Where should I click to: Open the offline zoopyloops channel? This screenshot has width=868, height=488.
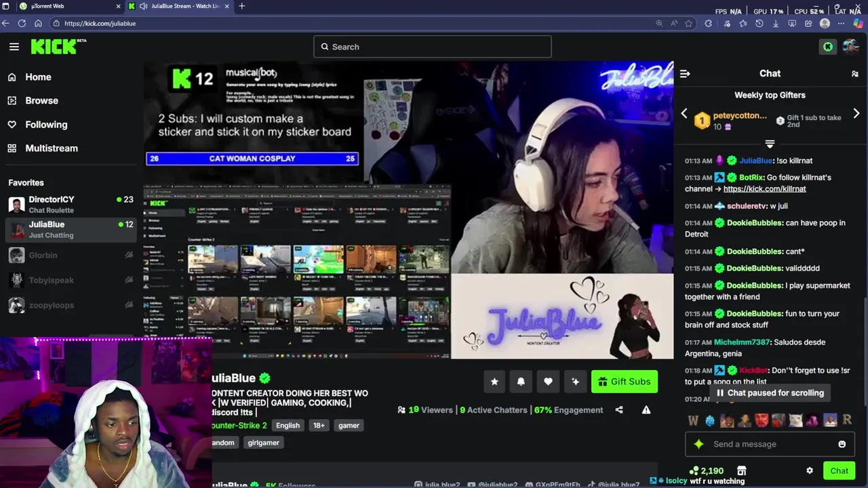coord(71,305)
